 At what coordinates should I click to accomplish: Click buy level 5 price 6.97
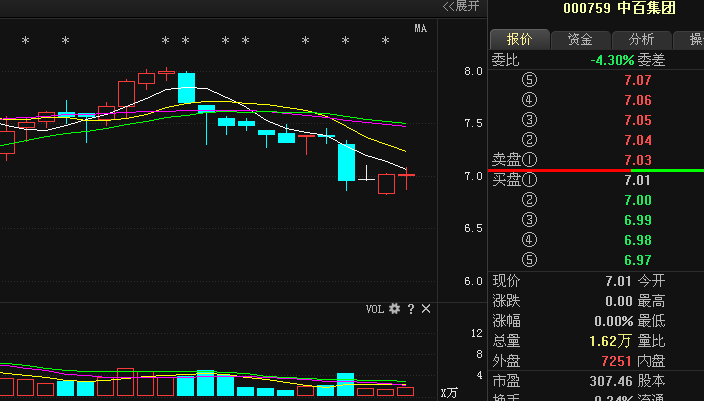[638, 260]
